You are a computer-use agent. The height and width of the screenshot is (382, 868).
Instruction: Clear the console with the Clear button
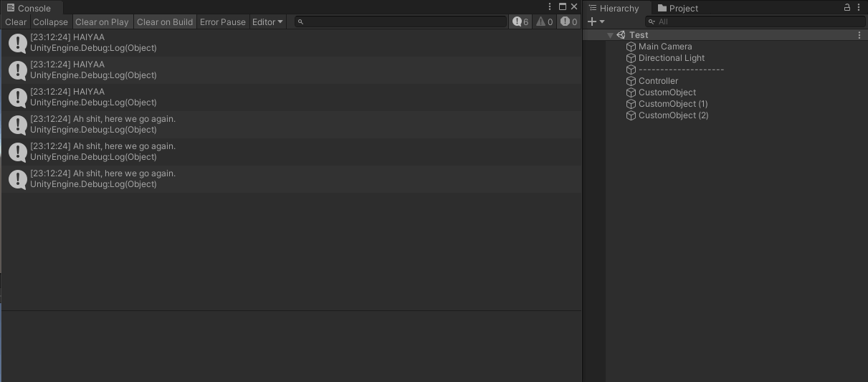16,22
